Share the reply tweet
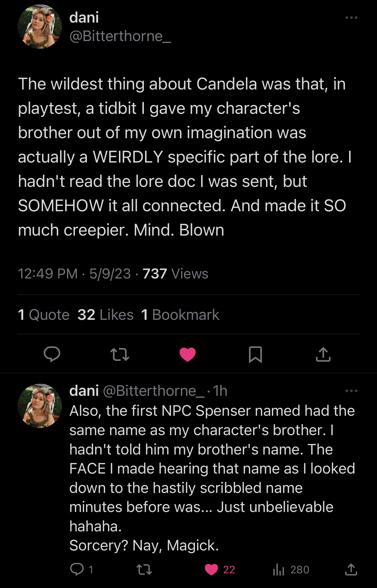 [351, 569]
